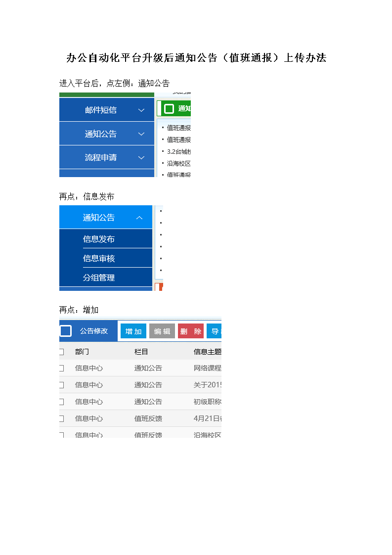Click the red 删除 button
Image resolution: width=392 pixels, height=555 pixels.
pyautogui.click(x=191, y=331)
